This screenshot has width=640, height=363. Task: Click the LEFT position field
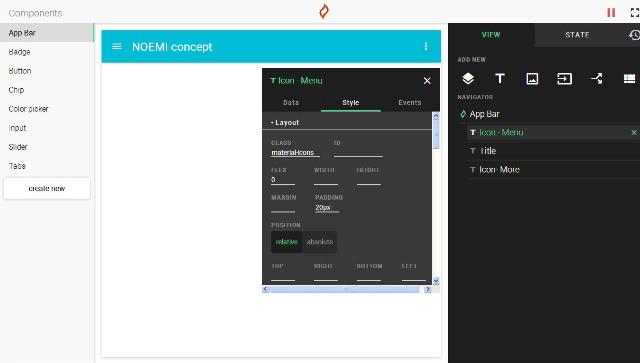tap(413, 276)
